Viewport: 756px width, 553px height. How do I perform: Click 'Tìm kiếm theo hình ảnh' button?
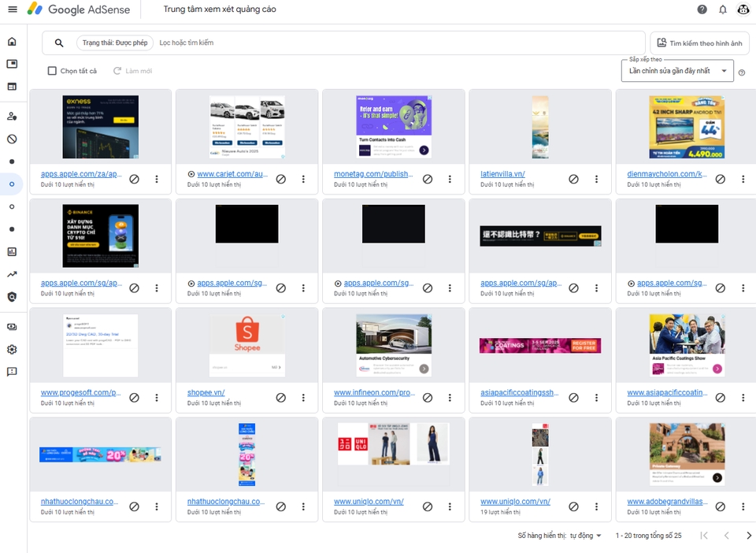tap(699, 43)
